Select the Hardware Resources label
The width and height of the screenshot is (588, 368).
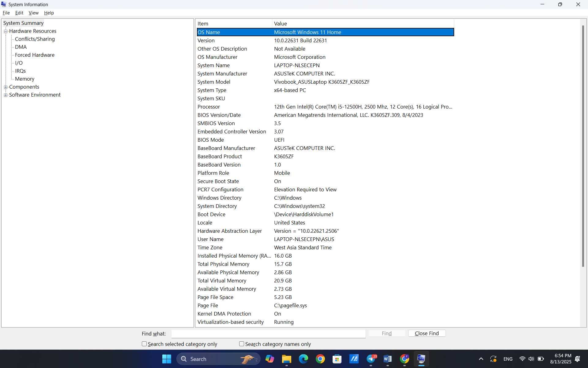pos(33,31)
